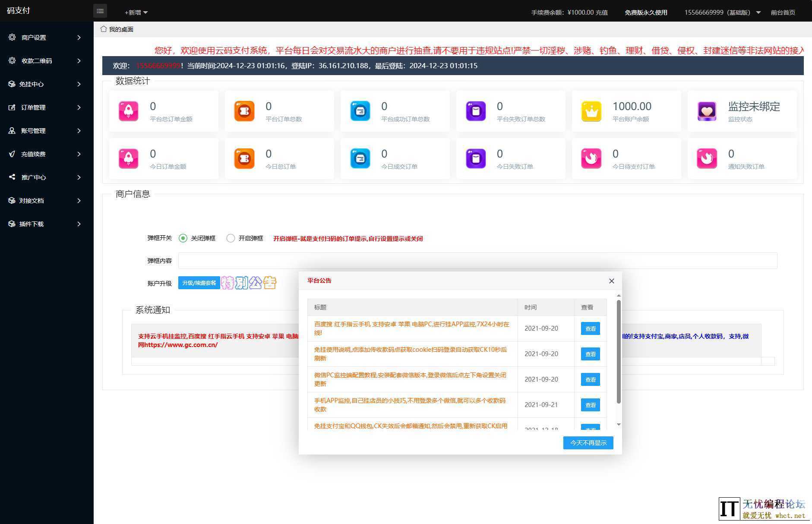Click the pink icon for 通知失败订单
The image size is (812, 524).
(x=707, y=159)
